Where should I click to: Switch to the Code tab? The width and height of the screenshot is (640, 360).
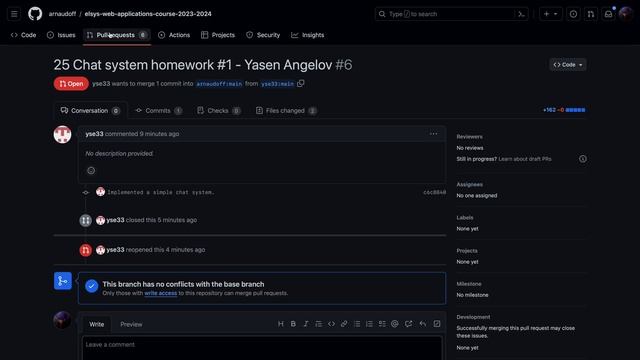point(24,35)
